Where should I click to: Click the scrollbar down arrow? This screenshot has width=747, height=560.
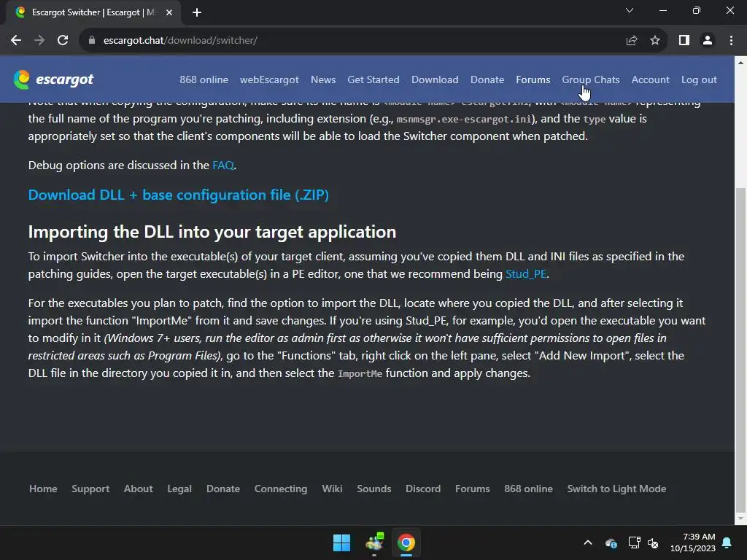(741, 518)
